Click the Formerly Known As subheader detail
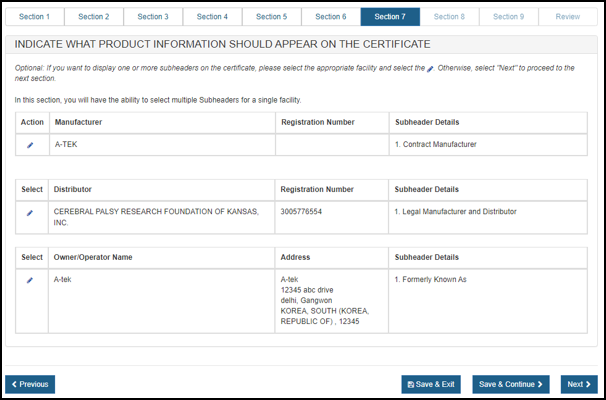The image size is (606, 400). pyautogui.click(x=431, y=280)
